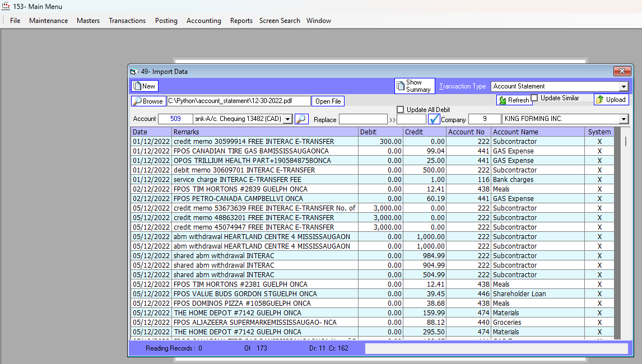Open the Posting menu
The image size is (642, 364).
tap(166, 21)
